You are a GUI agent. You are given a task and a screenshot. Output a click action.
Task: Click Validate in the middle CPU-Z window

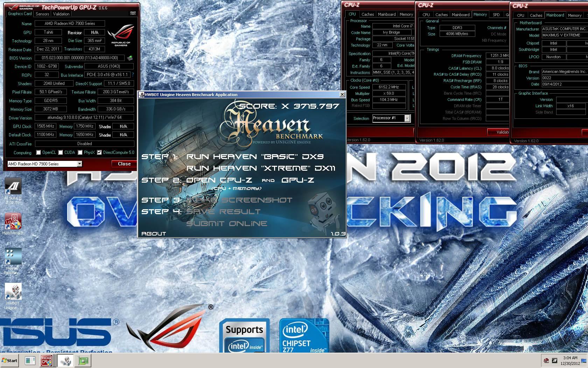pos(498,132)
